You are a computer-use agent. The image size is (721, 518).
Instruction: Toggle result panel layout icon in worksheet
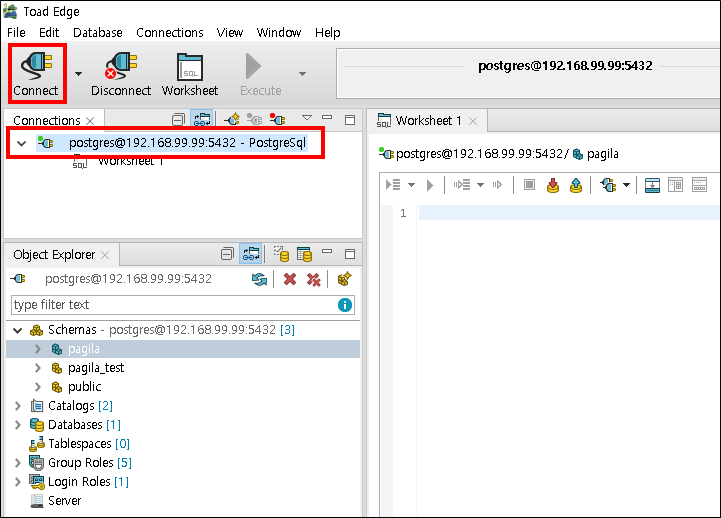pyautogui.click(x=652, y=185)
